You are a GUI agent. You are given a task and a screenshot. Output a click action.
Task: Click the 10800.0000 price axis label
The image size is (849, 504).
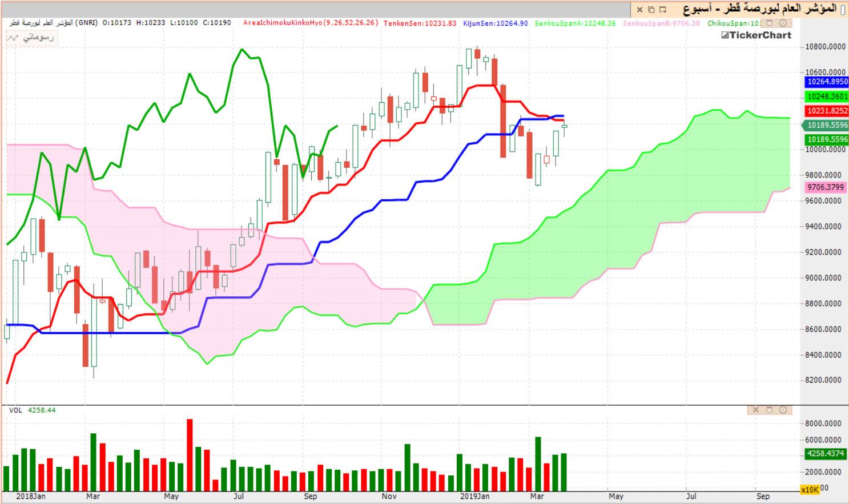pyautogui.click(x=825, y=47)
